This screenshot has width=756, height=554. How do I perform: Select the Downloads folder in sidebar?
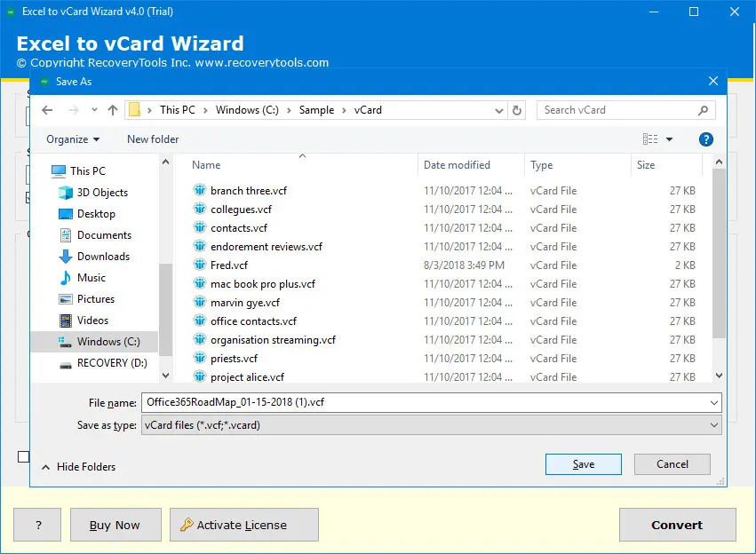(103, 257)
